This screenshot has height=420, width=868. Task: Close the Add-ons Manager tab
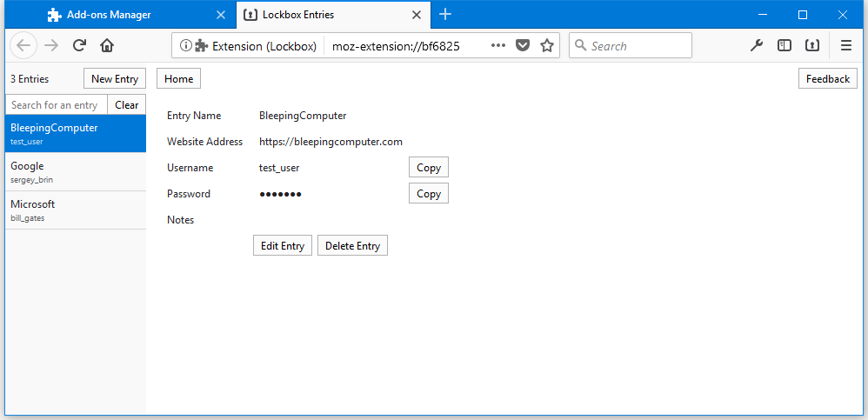220,15
